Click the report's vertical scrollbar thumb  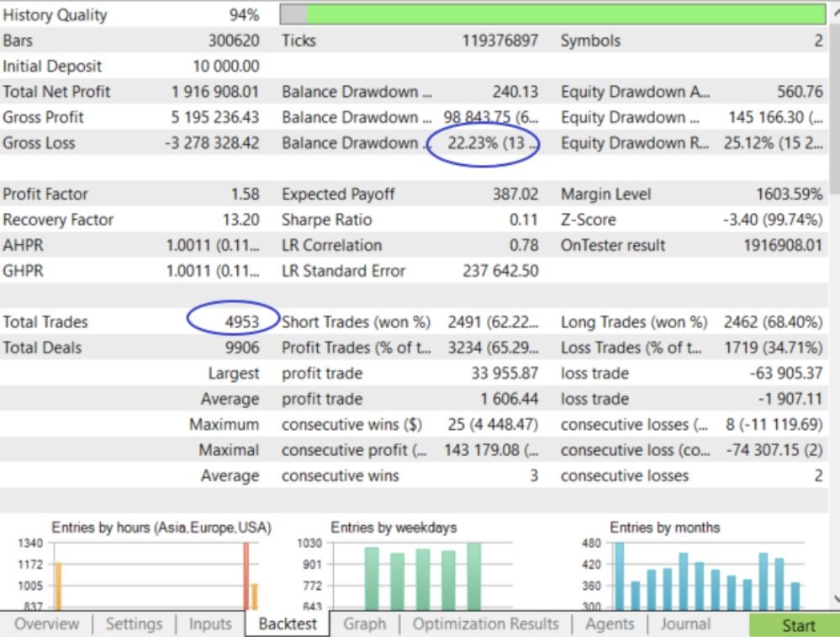coord(835,107)
